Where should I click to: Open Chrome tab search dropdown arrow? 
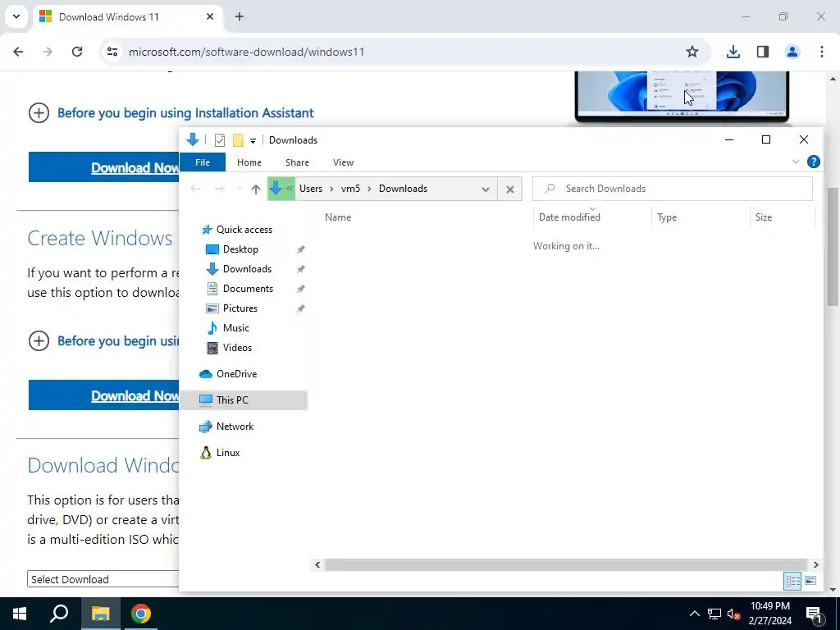pyautogui.click(x=16, y=16)
